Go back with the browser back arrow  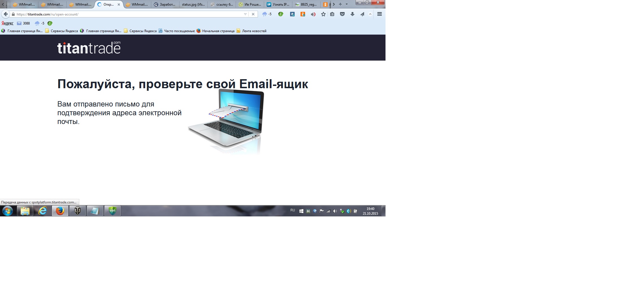(6, 14)
